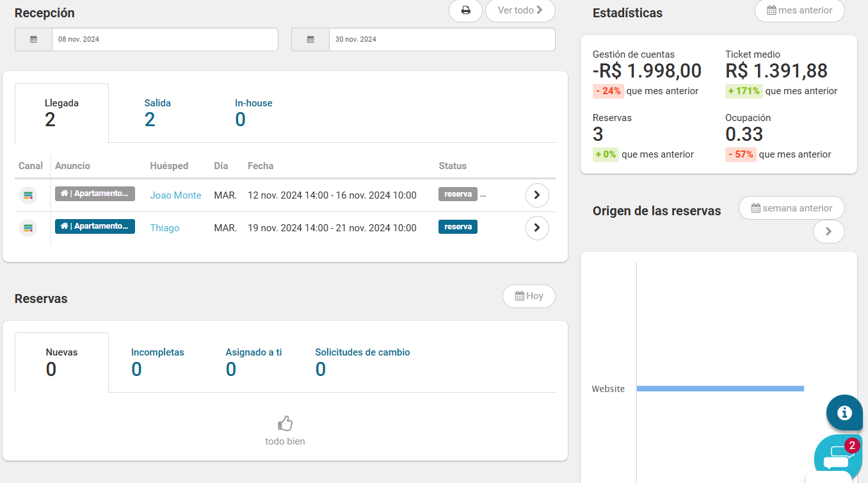The height and width of the screenshot is (483, 868).
Task: Open the info help bubble icon
Action: [x=844, y=413]
